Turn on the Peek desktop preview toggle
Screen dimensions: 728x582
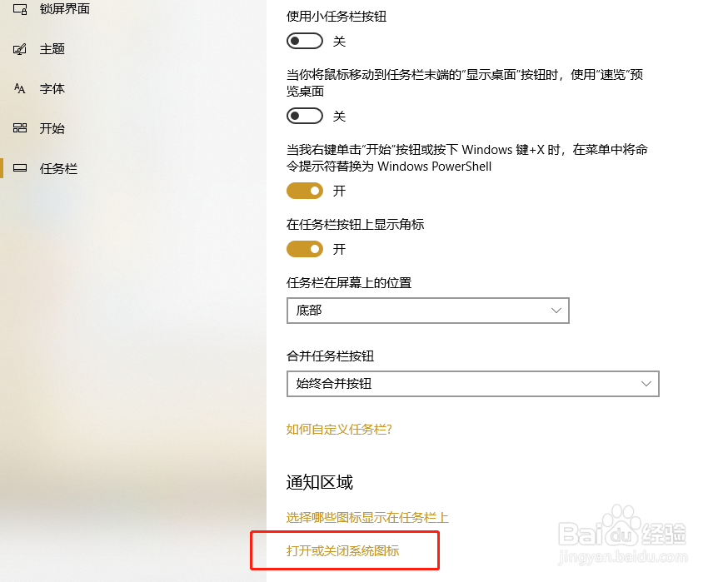pos(305,116)
